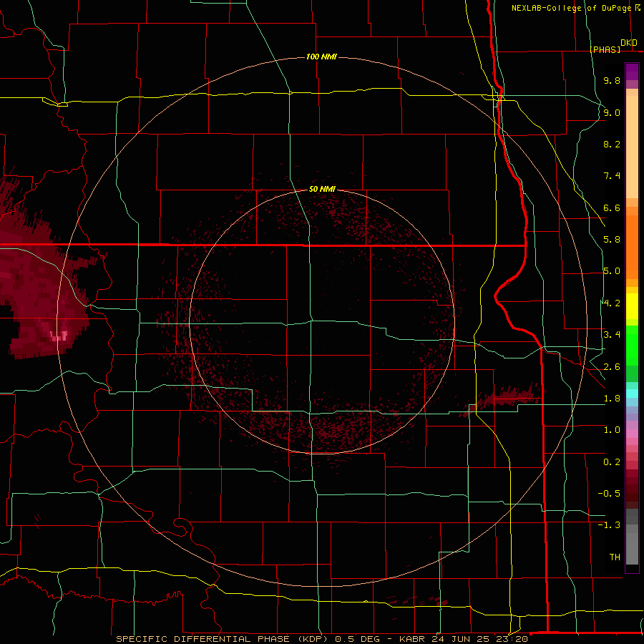Pick the peach segment of the color bar
The height and width of the screenshot is (644, 644).
click(x=632, y=147)
